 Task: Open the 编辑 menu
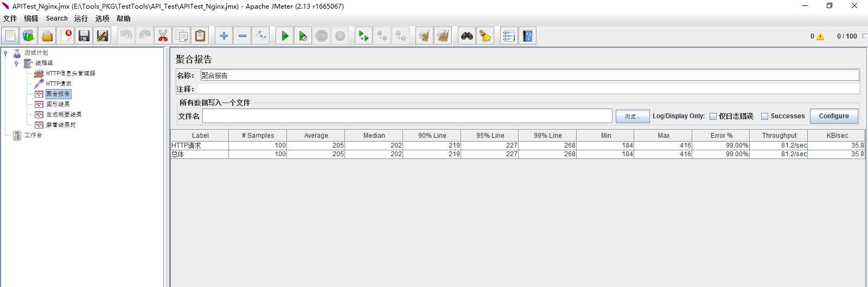click(31, 18)
